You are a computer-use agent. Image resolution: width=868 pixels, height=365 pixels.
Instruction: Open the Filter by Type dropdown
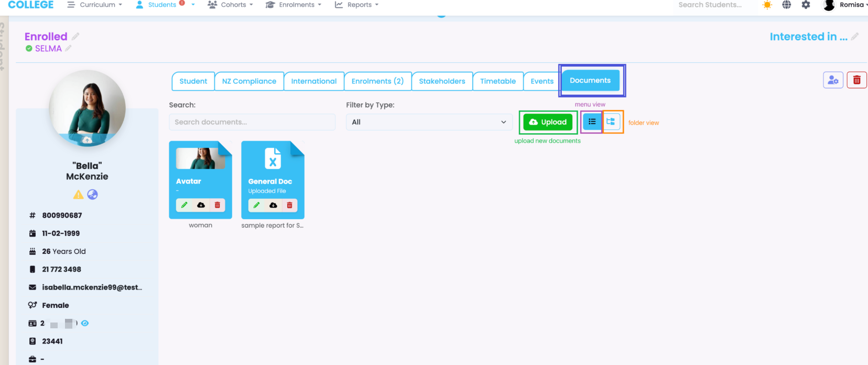(x=429, y=122)
